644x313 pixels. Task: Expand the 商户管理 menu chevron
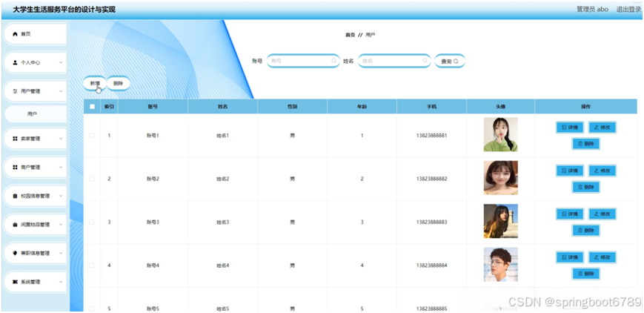tap(61, 168)
